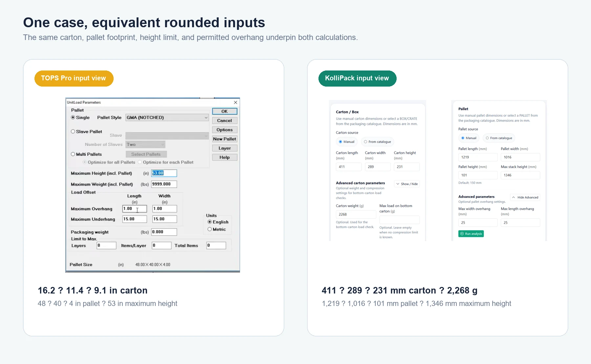The height and width of the screenshot is (364, 591).
Task: Toggle Show / hide advanced carton parameters
Action: click(x=407, y=184)
